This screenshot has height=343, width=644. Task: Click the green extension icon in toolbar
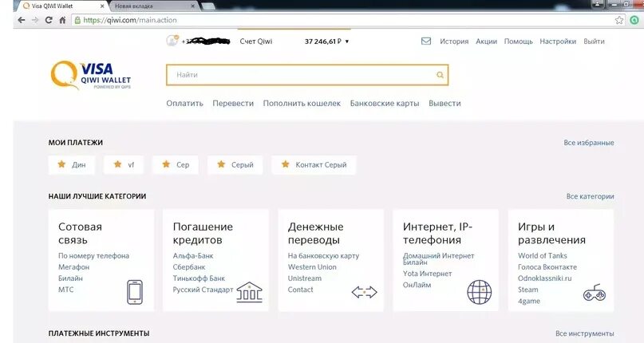(x=635, y=20)
